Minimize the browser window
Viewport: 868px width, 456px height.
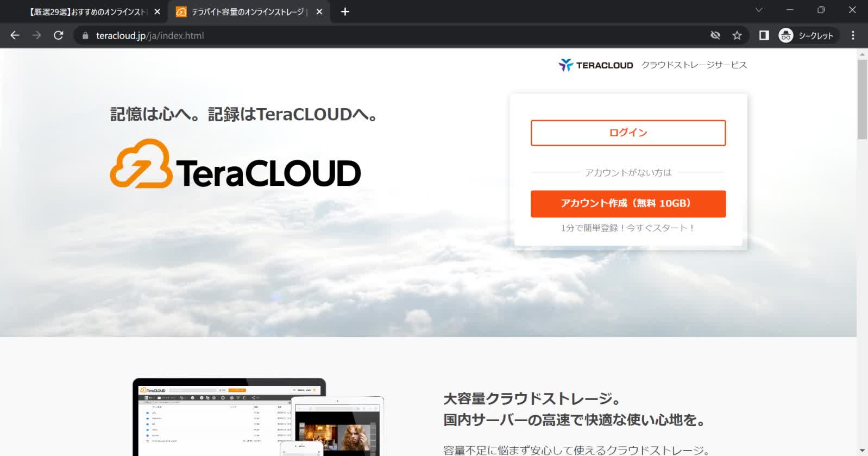click(x=790, y=10)
